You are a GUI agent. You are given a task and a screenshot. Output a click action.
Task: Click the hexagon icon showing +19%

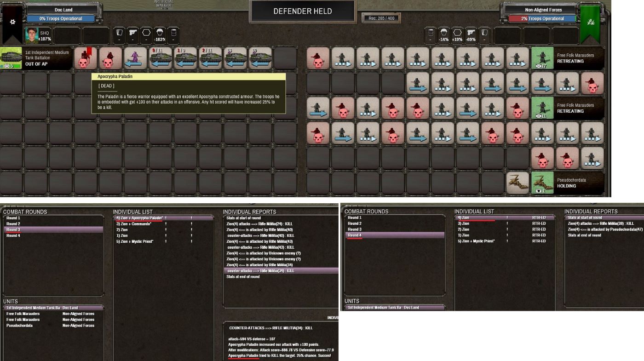457,35
